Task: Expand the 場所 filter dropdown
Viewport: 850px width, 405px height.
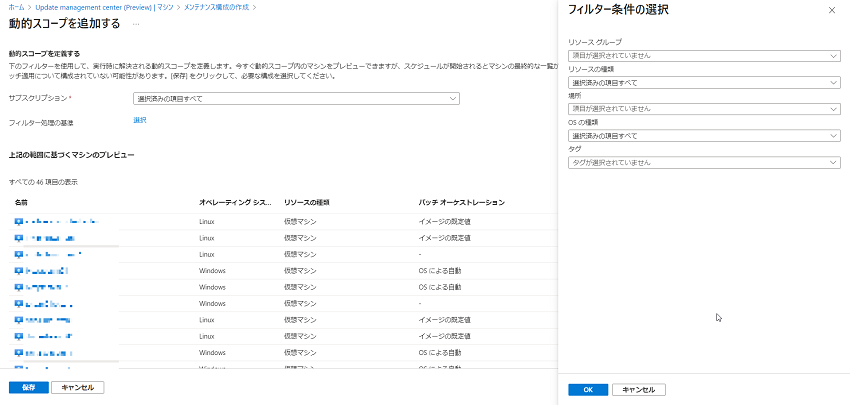Action: [703, 108]
